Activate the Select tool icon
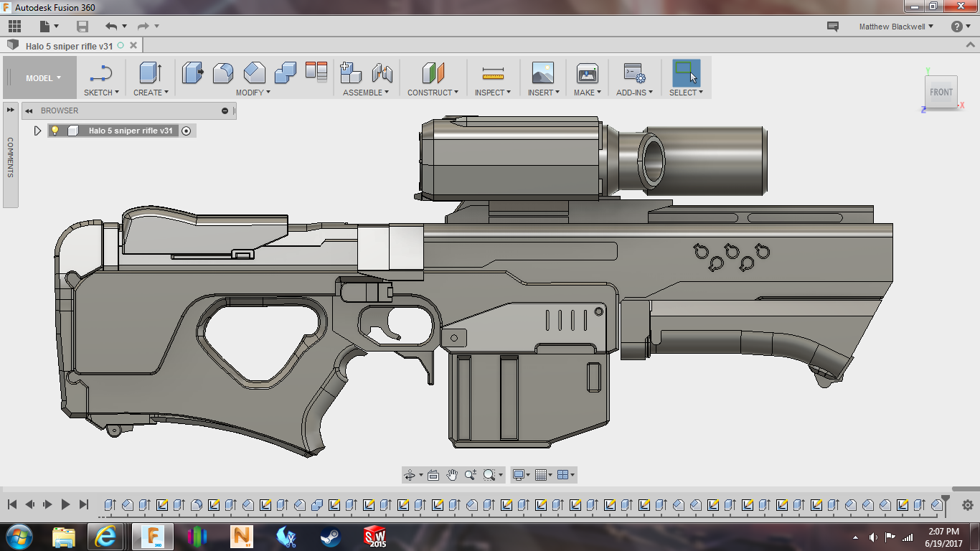Viewport: 980px width, 551px height. [x=686, y=72]
